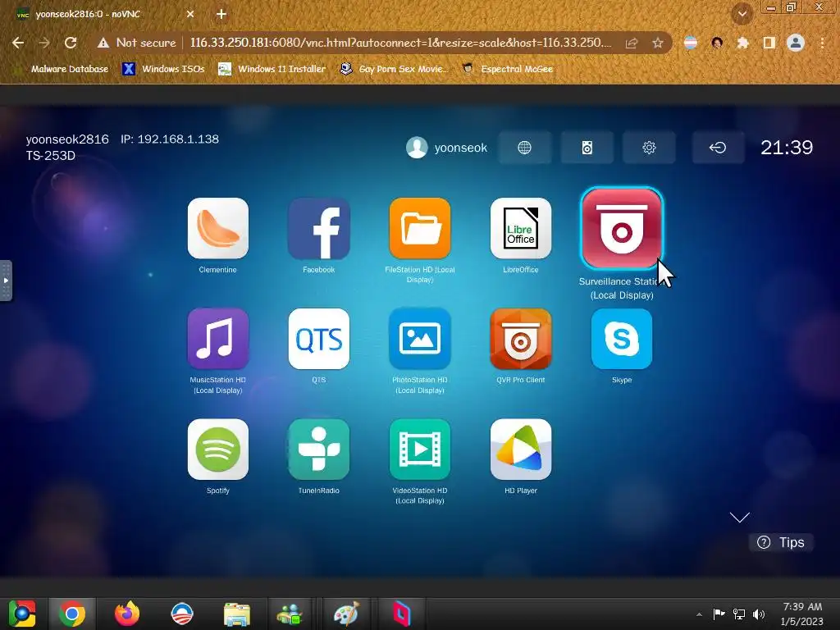Open VideoStation HD (Local Display)
Image resolution: width=840 pixels, height=630 pixels.
(420, 449)
